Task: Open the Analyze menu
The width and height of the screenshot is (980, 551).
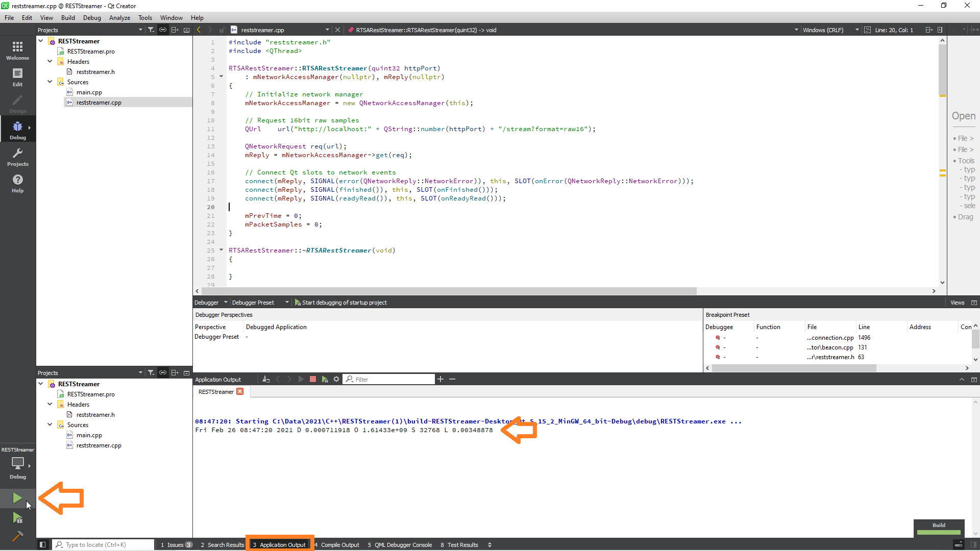Action: (119, 17)
